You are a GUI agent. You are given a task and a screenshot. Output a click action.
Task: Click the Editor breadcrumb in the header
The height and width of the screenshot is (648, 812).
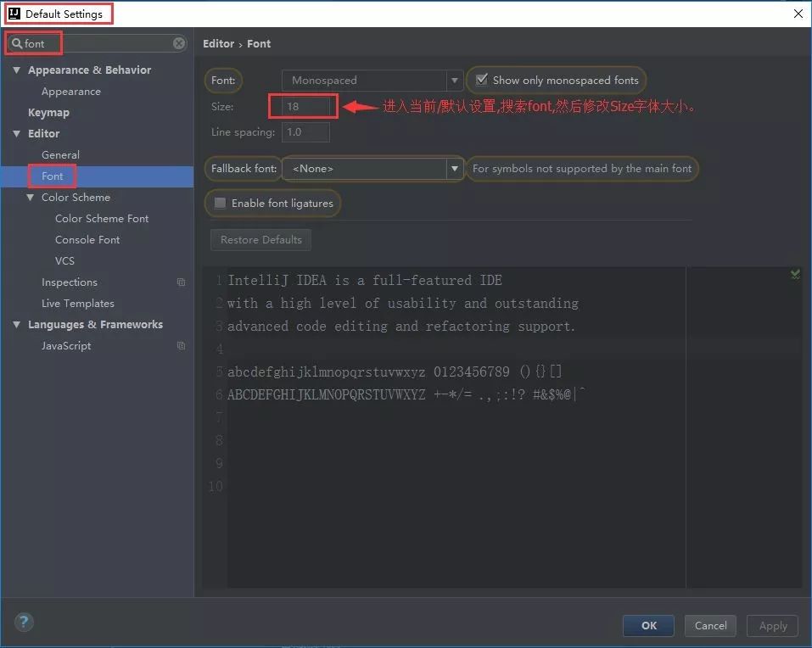click(218, 43)
